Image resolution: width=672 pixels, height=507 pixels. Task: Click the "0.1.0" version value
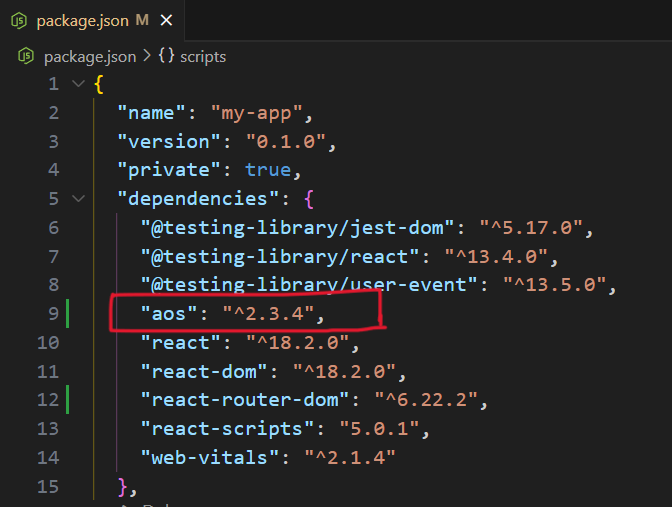285,142
